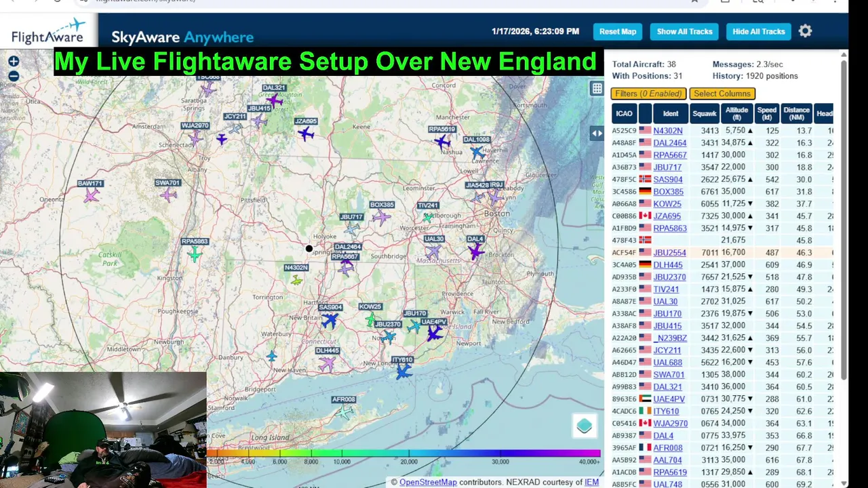This screenshot has height=488, width=868.
Task: Select the RPA5863 aircraft icon on map
Action: [x=195, y=254]
